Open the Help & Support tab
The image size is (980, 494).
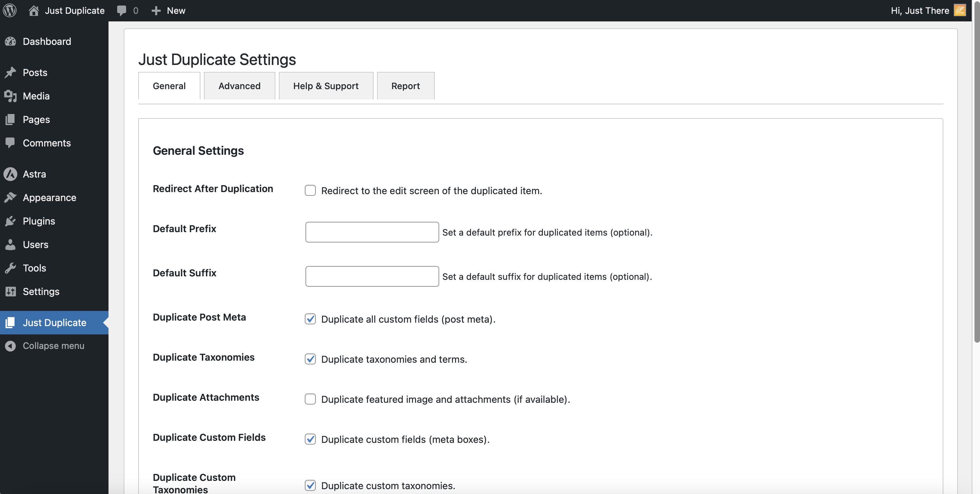(x=326, y=86)
